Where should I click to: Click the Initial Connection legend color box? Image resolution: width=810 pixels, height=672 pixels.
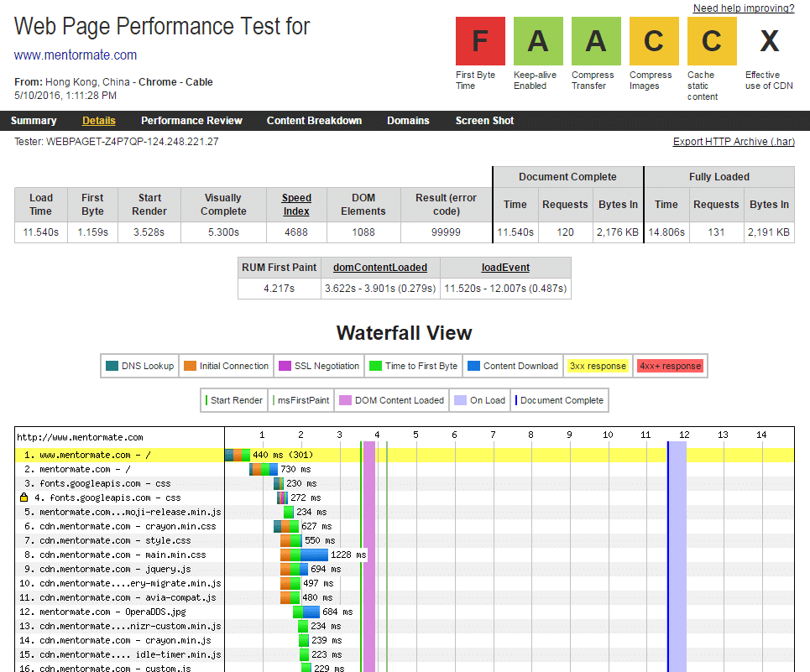point(190,366)
